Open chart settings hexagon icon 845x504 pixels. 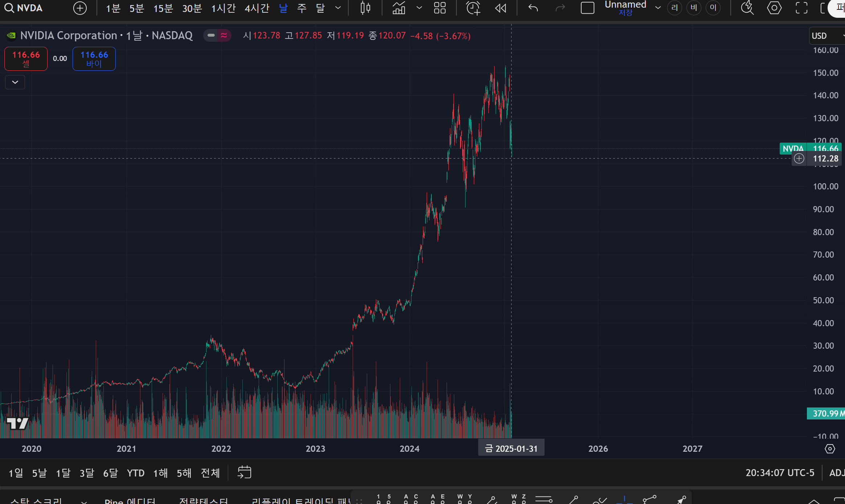(774, 8)
